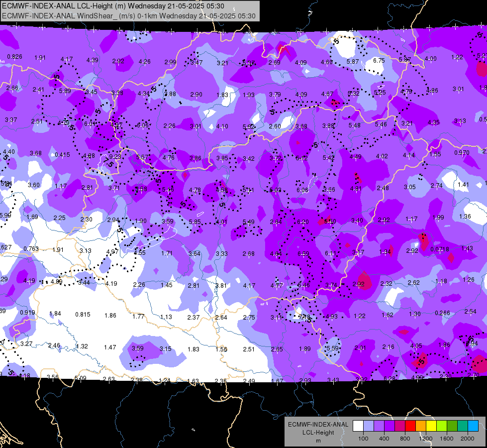Click the wind shear value '4.76'
The image size is (487, 448).
pos(168,158)
